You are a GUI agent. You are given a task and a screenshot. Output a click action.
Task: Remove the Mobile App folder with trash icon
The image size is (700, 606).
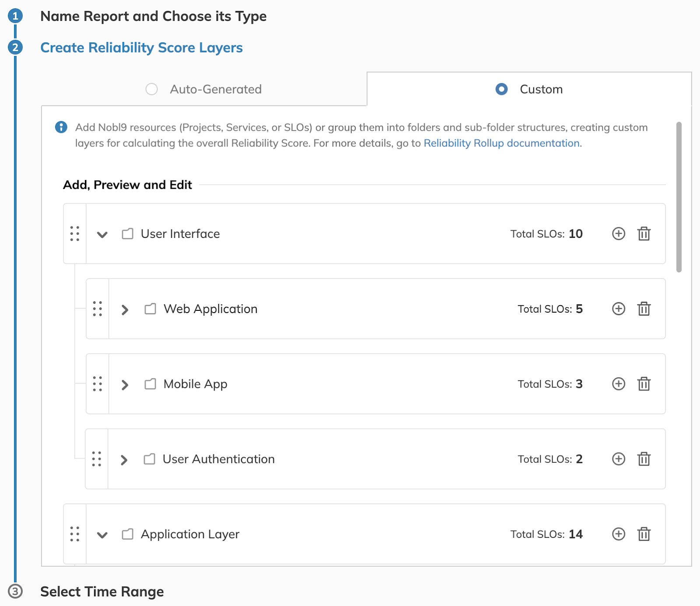[644, 384]
